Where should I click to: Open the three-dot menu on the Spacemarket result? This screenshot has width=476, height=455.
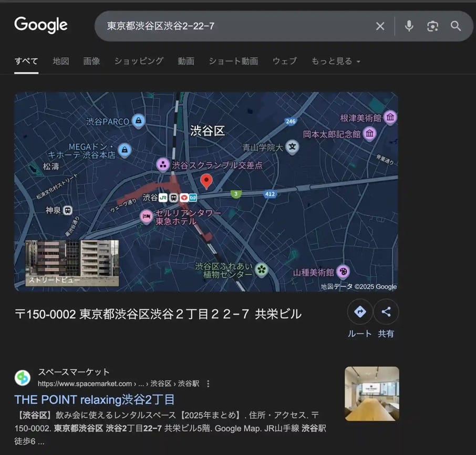pos(208,384)
